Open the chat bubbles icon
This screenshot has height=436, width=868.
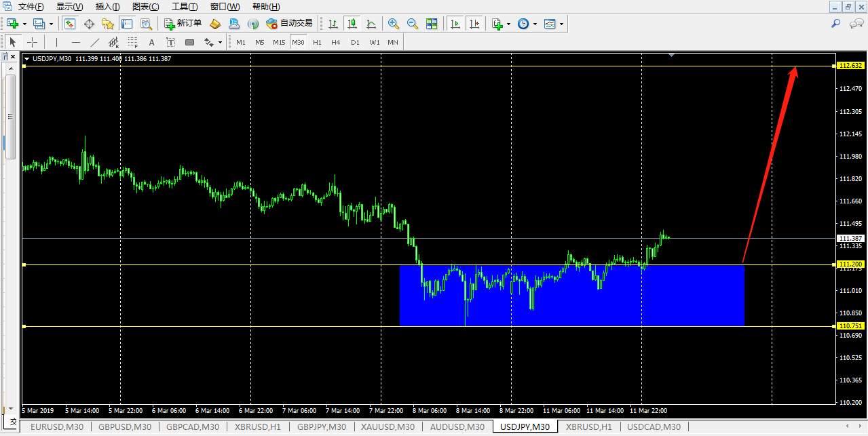pyautogui.click(x=856, y=24)
